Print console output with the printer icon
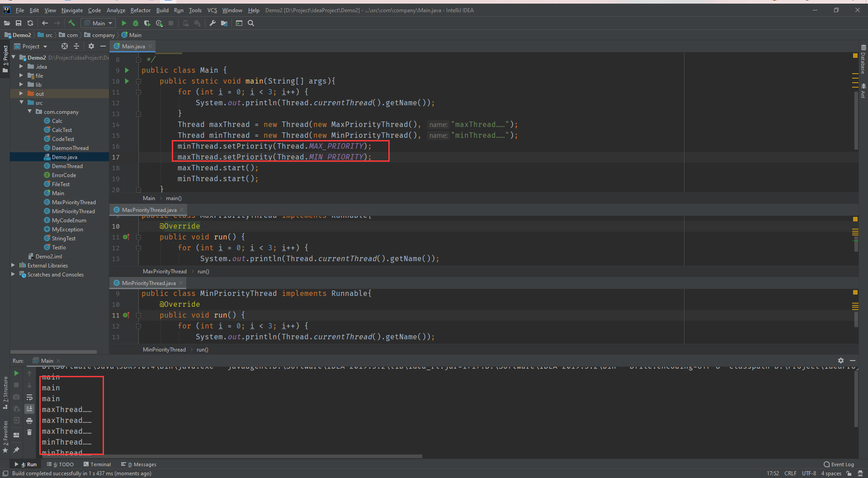This screenshot has height=478, width=868. [29, 421]
